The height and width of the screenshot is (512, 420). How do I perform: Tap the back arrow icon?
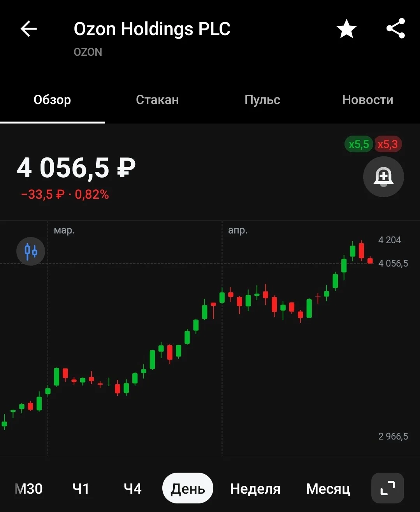click(29, 28)
